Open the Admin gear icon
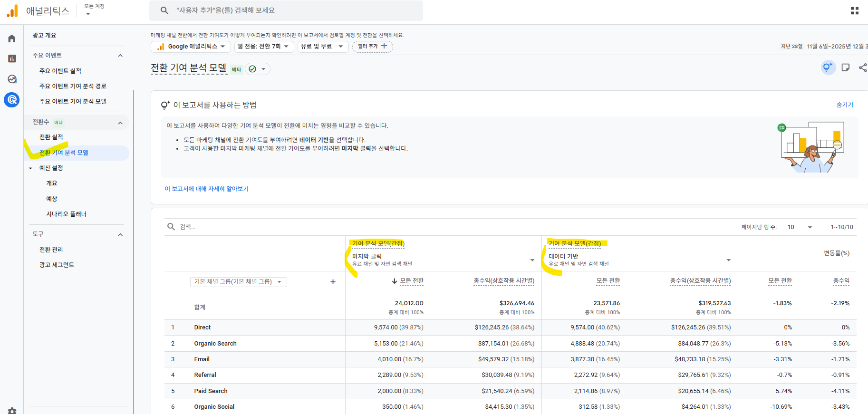868x414 pixels. pyautogui.click(x=12, y=410)
